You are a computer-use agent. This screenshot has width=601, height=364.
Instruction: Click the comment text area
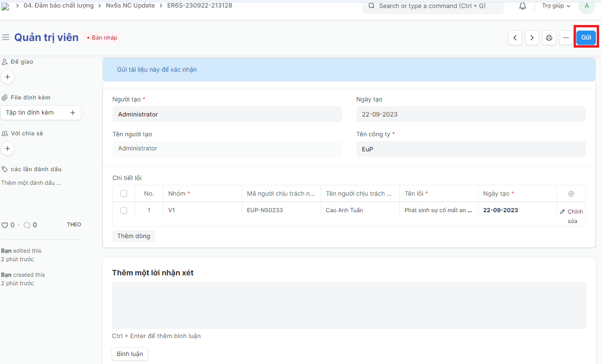coord(349,306)
